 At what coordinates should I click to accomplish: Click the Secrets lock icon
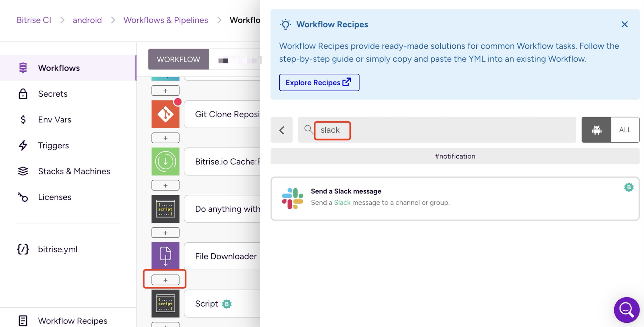[23, 94]
